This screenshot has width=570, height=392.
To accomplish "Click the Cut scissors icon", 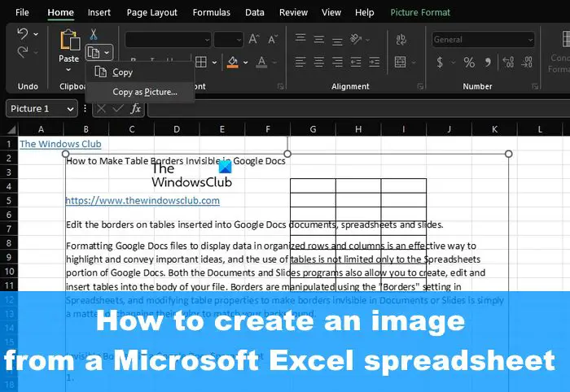I will [94, 34].
